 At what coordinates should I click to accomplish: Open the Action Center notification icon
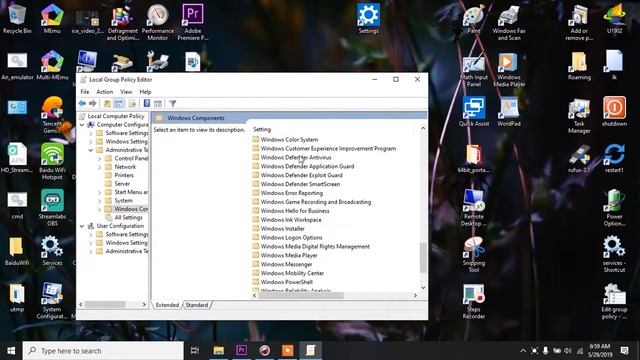coord(624,350)
